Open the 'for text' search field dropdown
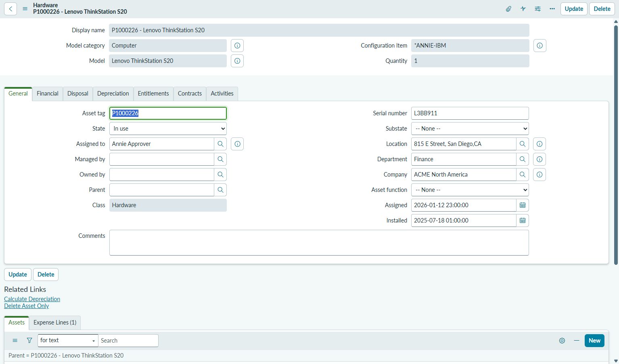 click(x=68, y=341)
